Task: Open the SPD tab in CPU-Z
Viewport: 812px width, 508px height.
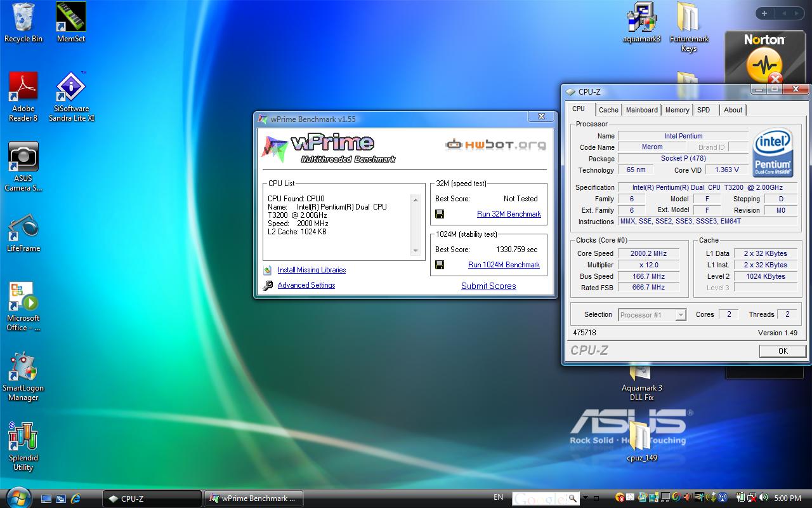Action: [704, 110]
